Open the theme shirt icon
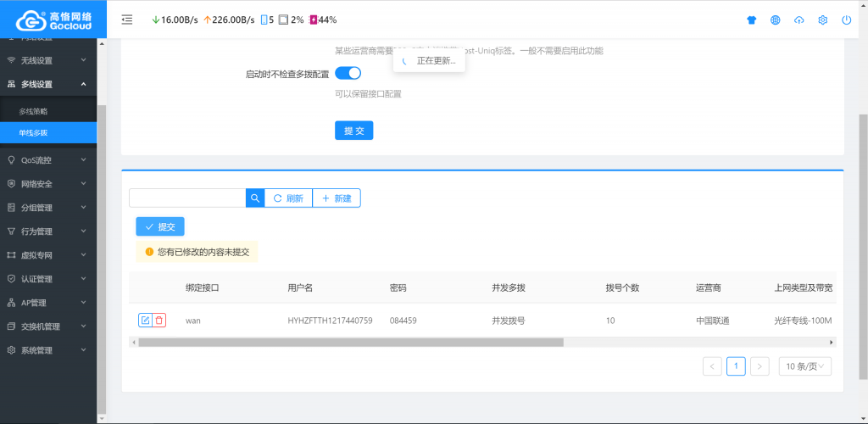Screen dimensions: 868x424 click(751, 20)
